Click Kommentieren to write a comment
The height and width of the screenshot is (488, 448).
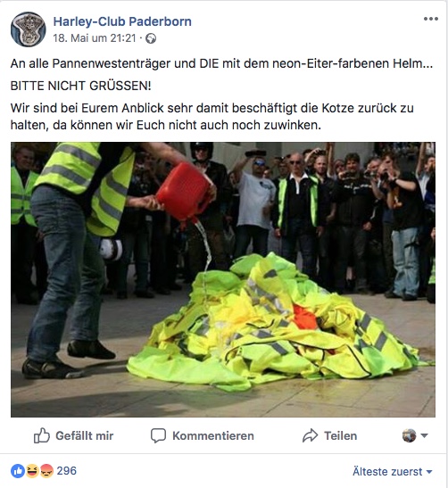[x=203, y=435]
